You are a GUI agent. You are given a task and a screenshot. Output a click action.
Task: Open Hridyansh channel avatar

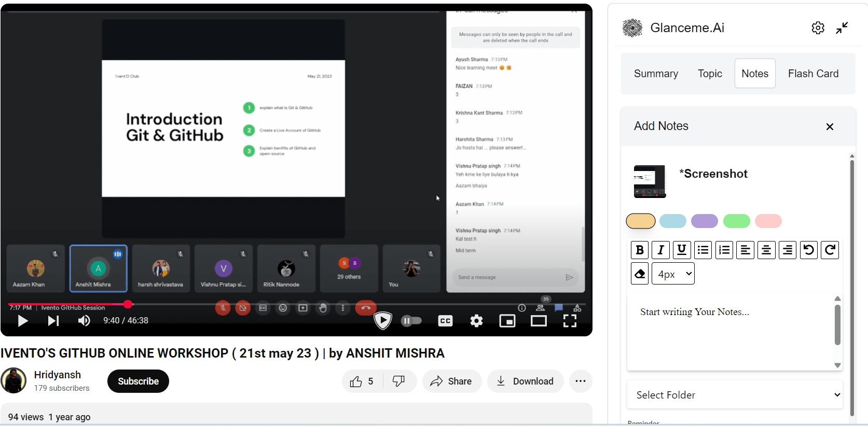pyautogui.click(x=13, y=381)
